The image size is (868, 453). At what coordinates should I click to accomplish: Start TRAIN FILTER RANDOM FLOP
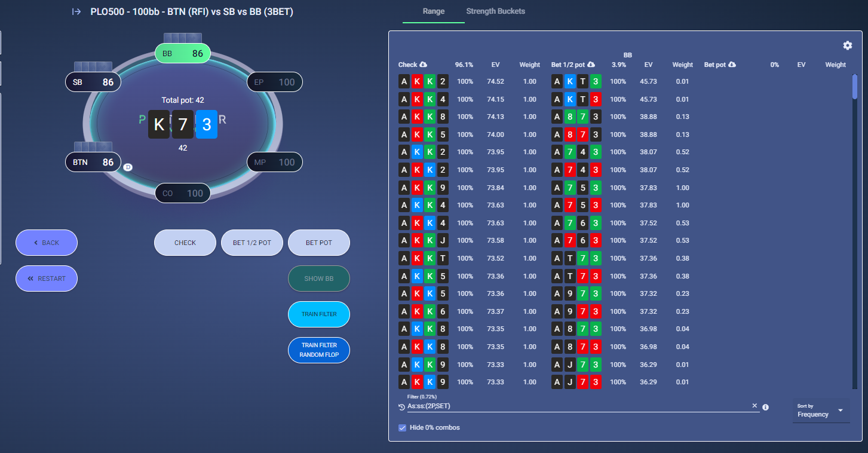[x=319, y=350]
